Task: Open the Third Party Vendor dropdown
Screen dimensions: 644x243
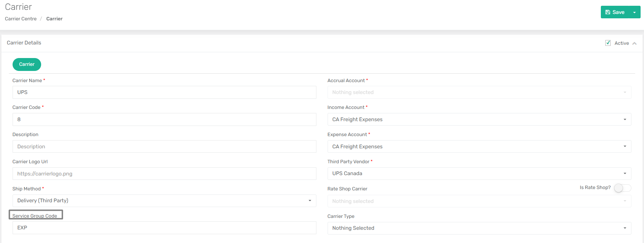Action: pos(479,173)
